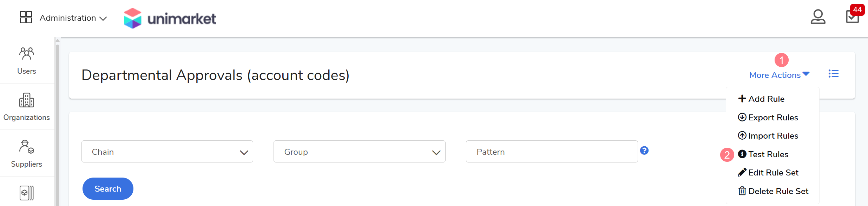Click the blue list view icon
Screen dimensions: 868x206
(833, 74)
